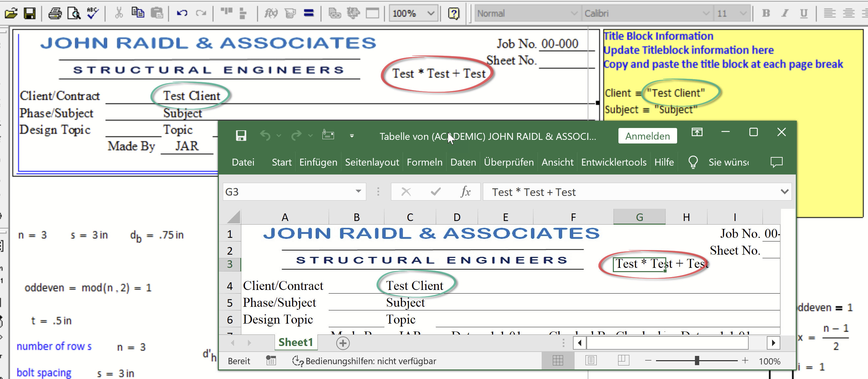This screenshot has height=379, width=868.
Task: Switch to the Einfügen ribbon tab
Action: click(x=318, y=162)
